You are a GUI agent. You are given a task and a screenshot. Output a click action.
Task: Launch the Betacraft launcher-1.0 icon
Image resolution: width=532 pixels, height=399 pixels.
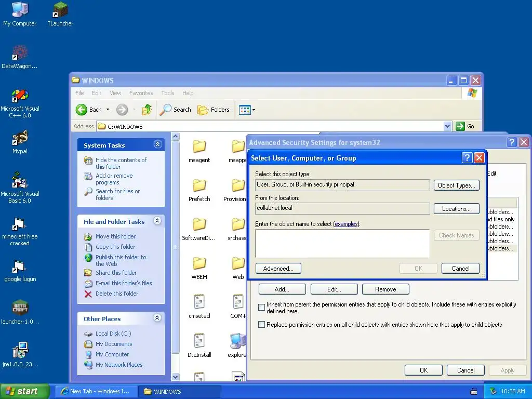(20, 312)
